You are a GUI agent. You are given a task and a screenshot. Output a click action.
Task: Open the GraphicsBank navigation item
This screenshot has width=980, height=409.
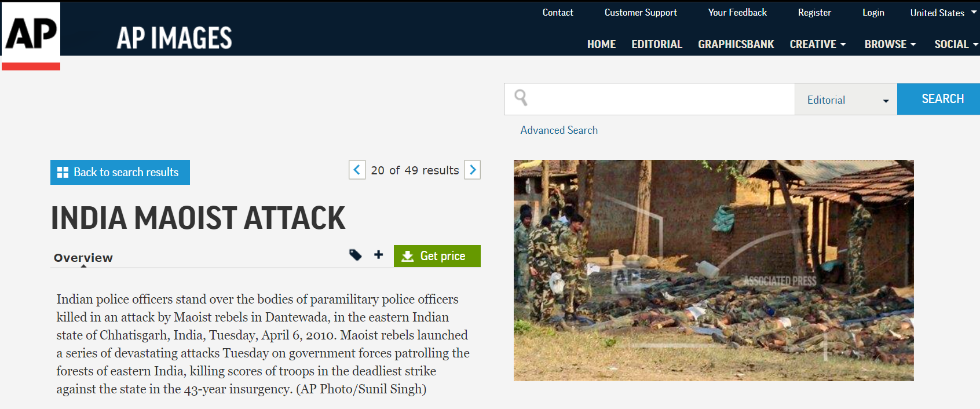(736, 44)
